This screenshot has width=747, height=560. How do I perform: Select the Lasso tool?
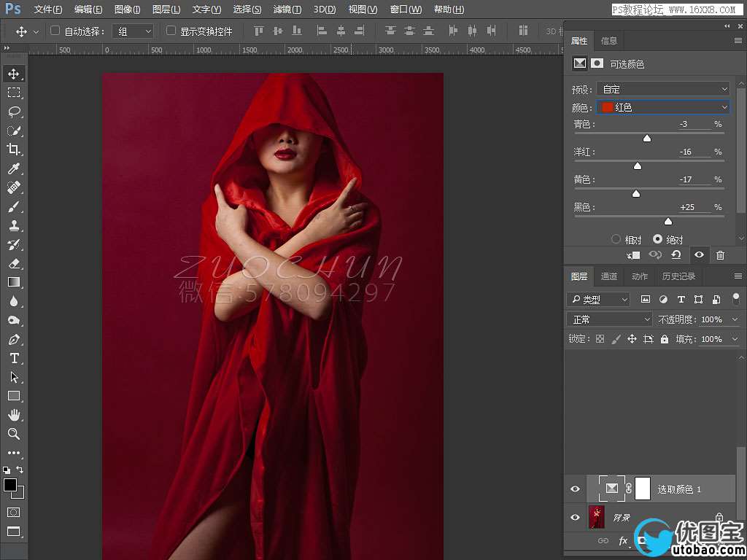pyautogui.click(x=13, y=112)
